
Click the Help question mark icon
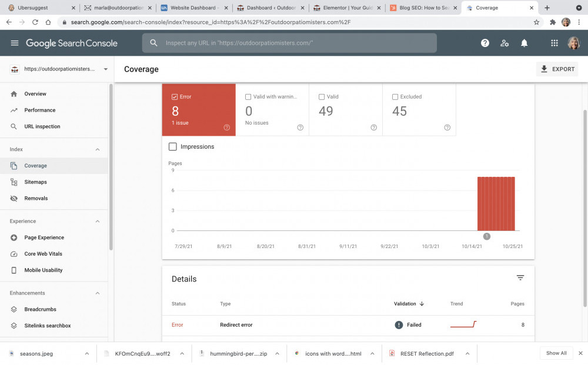[x=485, y=43]
